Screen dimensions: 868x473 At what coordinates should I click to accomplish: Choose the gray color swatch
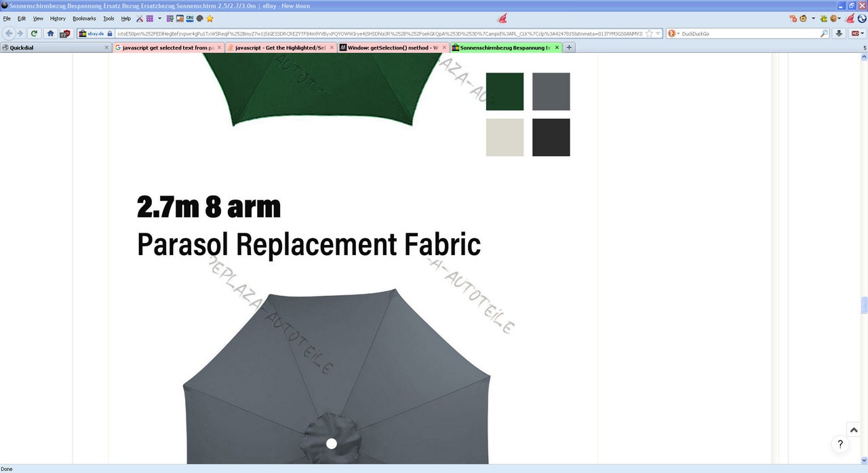pyautogui.click(x=551, y=92)
